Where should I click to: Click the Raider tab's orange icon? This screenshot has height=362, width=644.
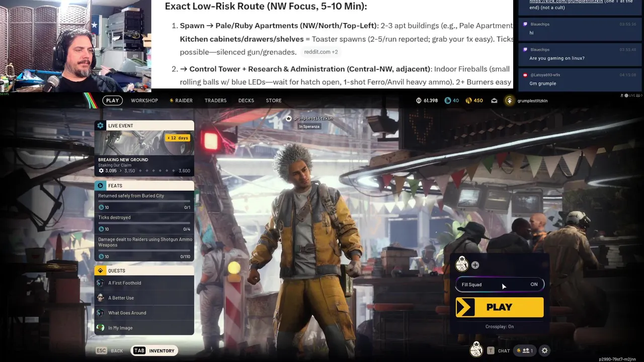click(x=172, y=101)
